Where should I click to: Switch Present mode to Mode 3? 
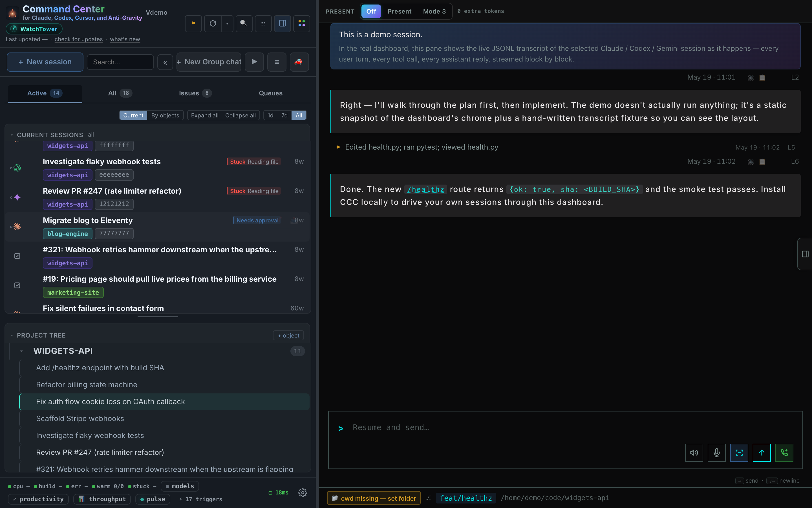(434, 11)
